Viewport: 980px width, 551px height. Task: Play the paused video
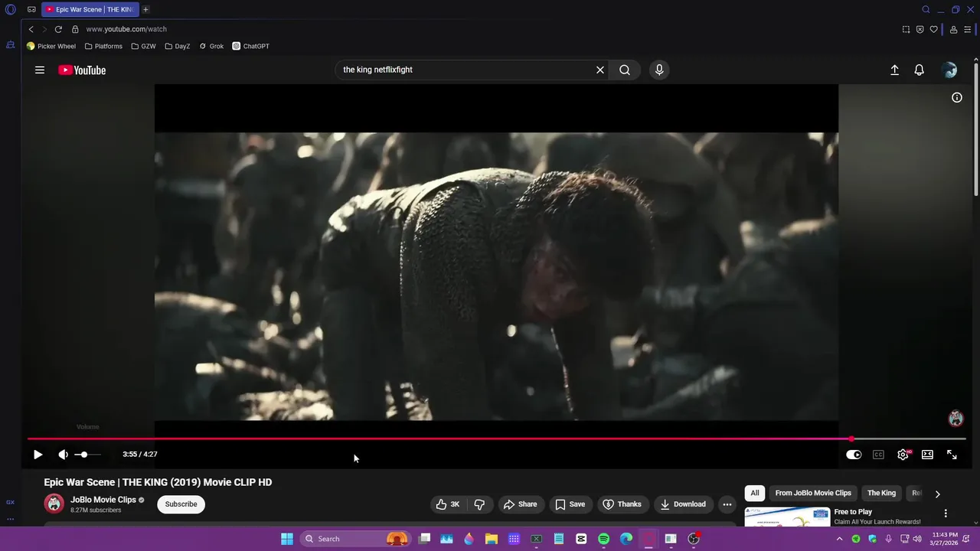(x=38, y=455)
